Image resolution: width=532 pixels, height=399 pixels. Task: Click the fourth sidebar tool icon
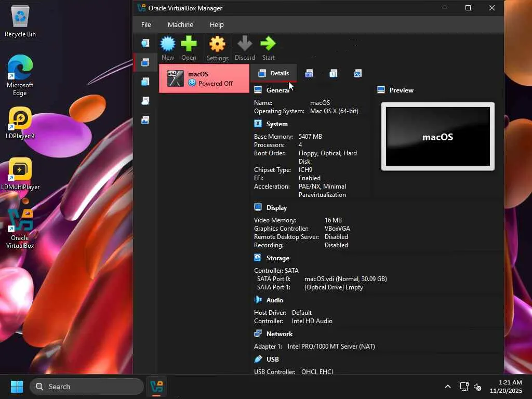[x=145, y=101]
